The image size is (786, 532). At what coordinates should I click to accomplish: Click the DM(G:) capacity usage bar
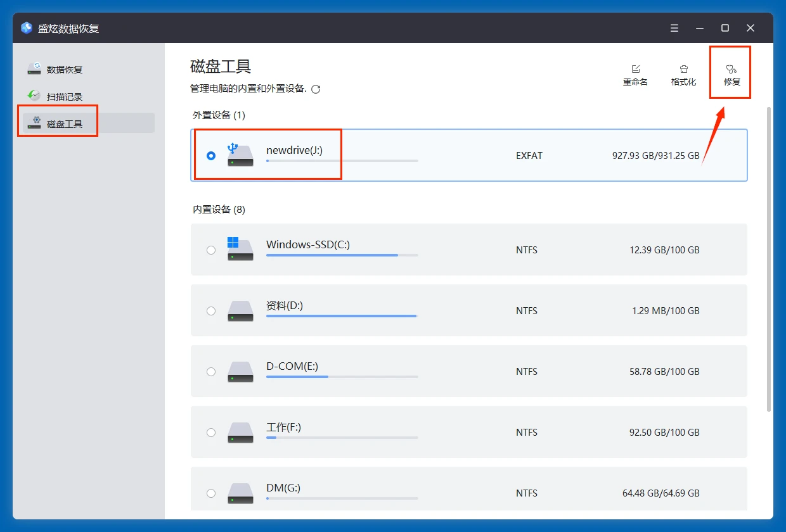coord(341,497)
